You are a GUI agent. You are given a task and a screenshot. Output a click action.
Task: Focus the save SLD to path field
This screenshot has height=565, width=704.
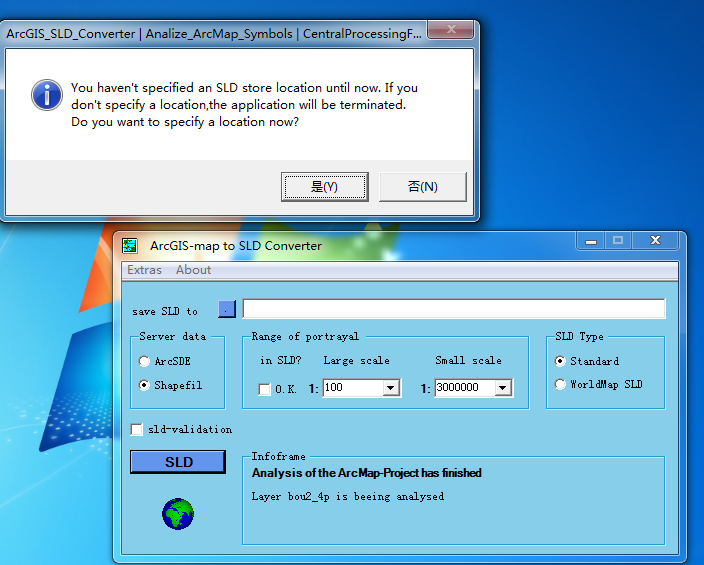[454, 309]
